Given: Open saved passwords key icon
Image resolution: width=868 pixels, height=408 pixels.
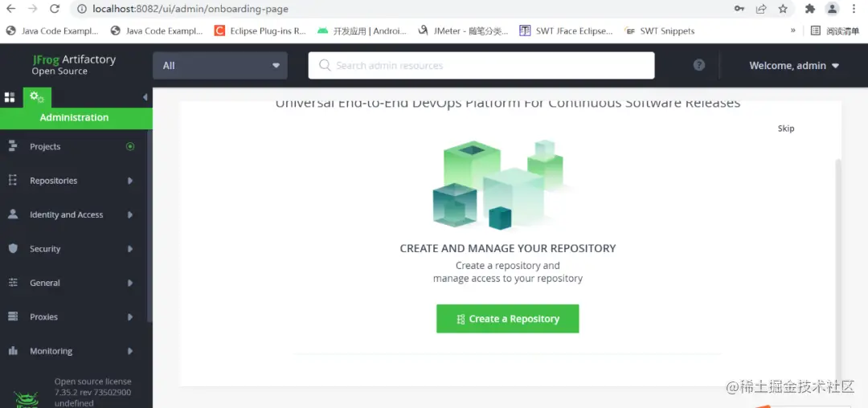Looking at the screenshot, I should point(739,9).
